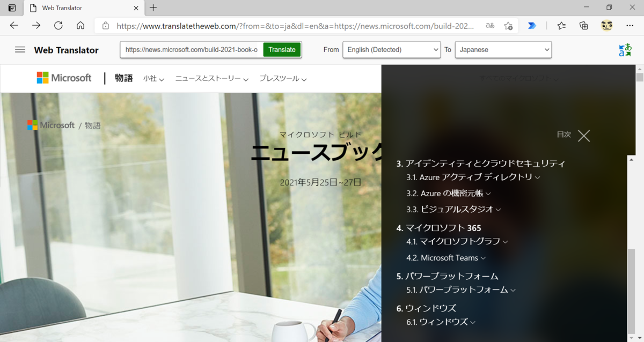
Task: Click the scroll up arrow of the page
Action: (639, 69)
